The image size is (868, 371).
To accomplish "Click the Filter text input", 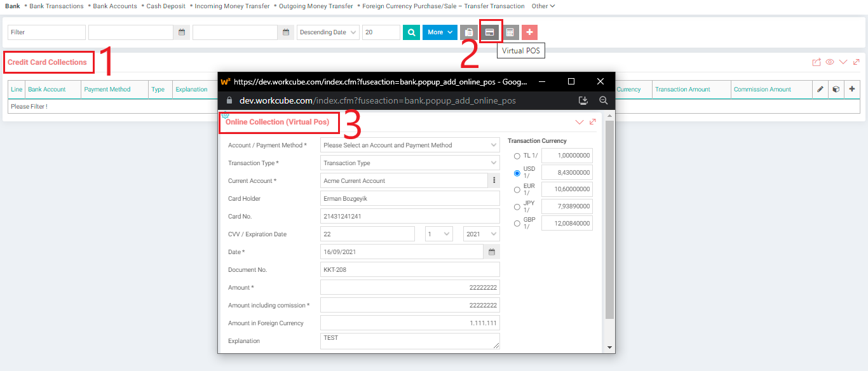I will pos(46,32).
